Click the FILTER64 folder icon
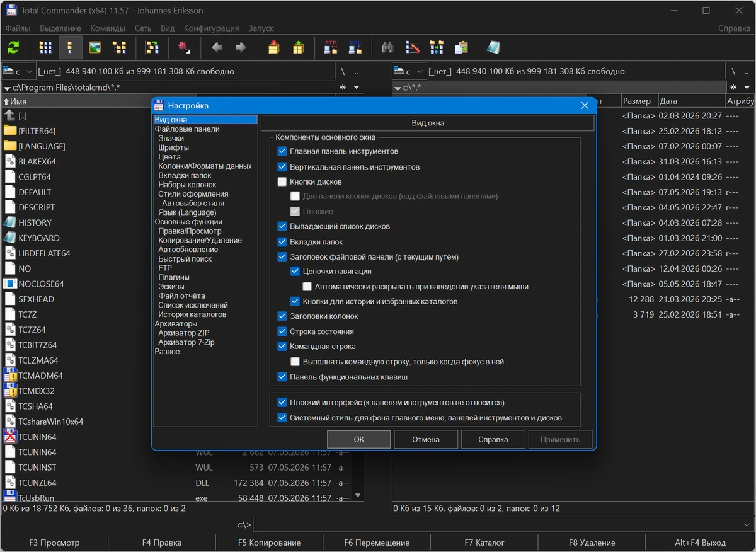The height and width of the screenshot is (552, 756). [9, 130]
